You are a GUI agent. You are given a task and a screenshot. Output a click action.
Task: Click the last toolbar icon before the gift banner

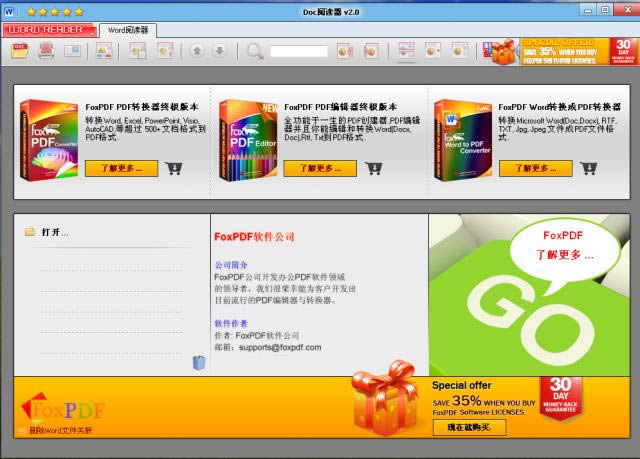click(x=459, y=51)
